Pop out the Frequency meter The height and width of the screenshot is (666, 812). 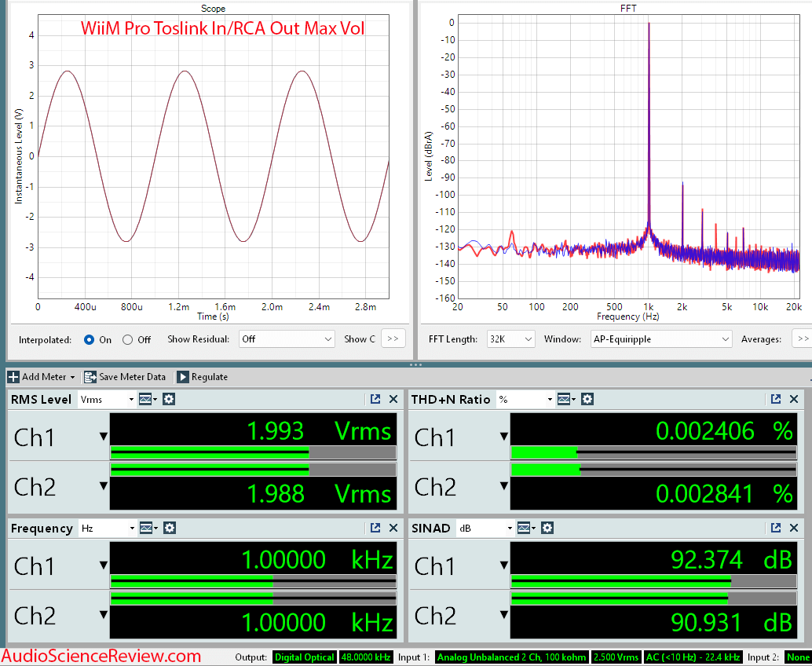click(375, 529)
